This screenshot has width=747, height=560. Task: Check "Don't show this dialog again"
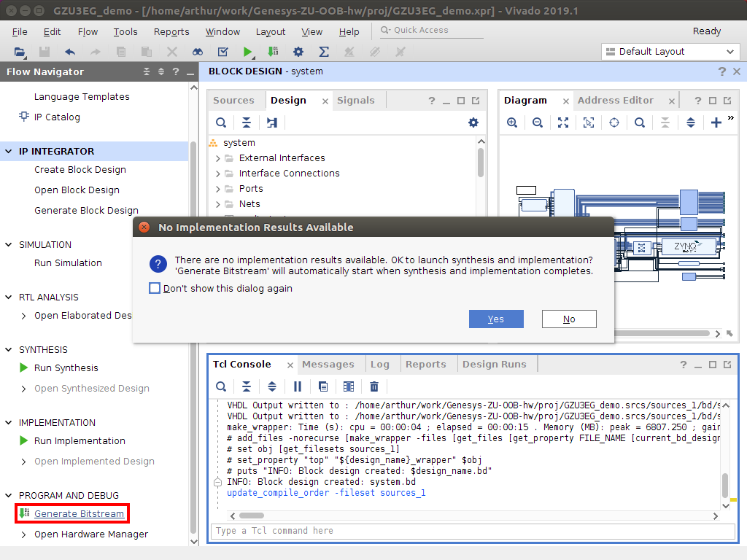tap(155, 288)
